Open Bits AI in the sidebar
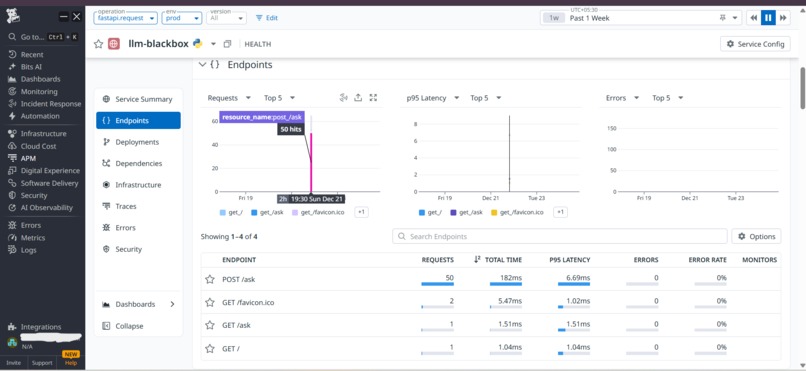The image size is (806, 371). (x=32, y=67)
